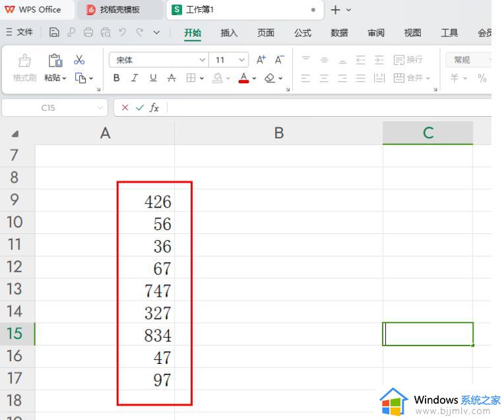This screenshot has height=420, width=504.
Task: Click percent style icon
Action: (x=482, y=78)
